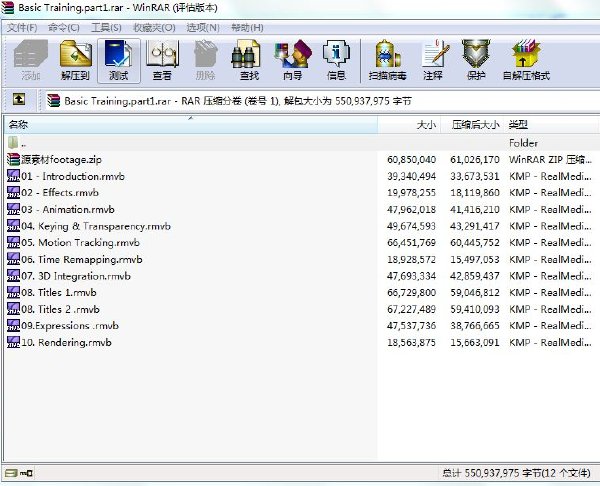The height and width of the screenshot is (486, 600).
Task: Sort by 名称 column header
Action: [191, 125]
